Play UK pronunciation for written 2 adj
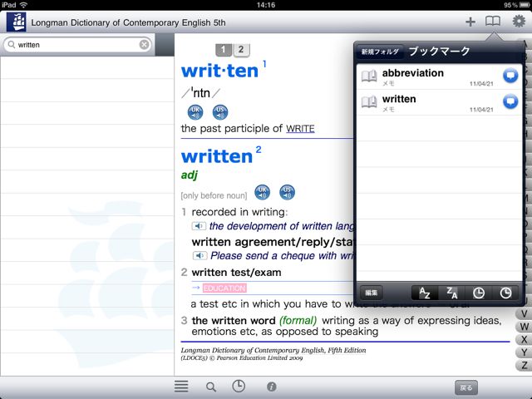The width and height of the screenshot is (532, 399). [263, 192]
